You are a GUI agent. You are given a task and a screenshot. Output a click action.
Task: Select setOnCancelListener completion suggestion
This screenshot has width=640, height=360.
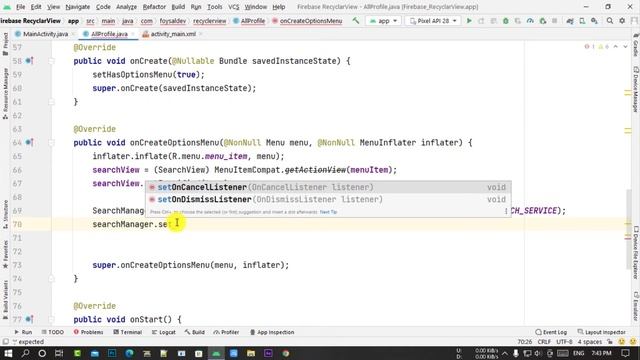click(328, 187)
